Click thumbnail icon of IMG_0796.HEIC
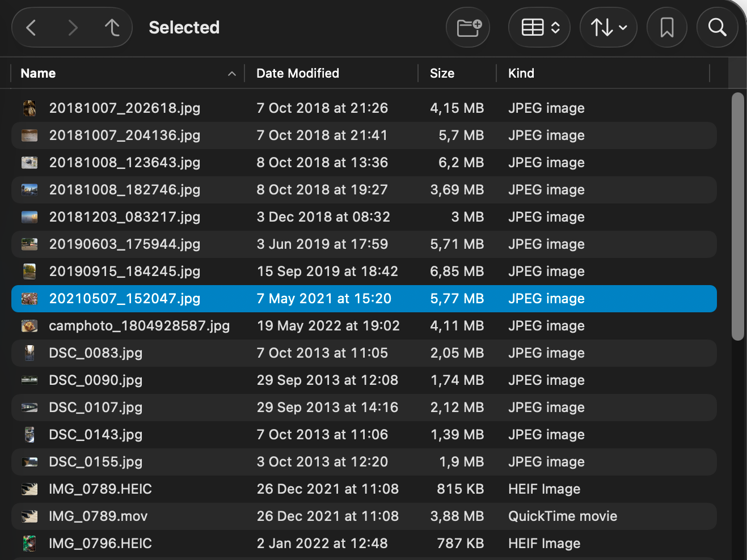 (29, 544)
